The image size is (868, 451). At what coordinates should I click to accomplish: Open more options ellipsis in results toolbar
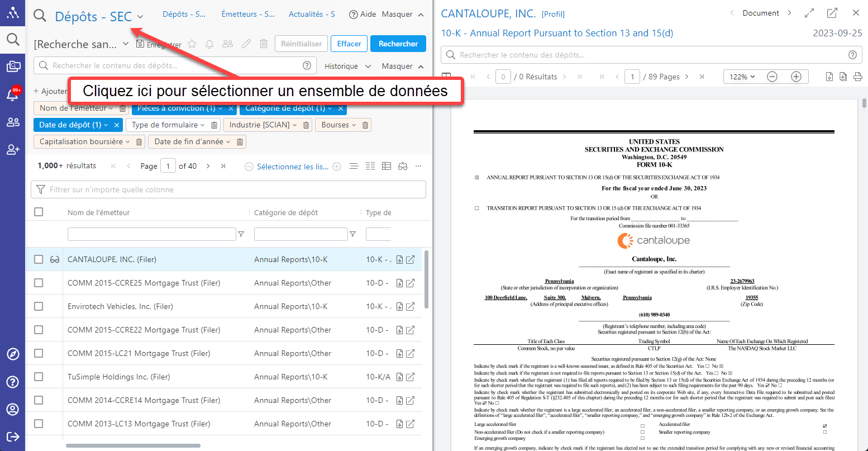point(418,166)
